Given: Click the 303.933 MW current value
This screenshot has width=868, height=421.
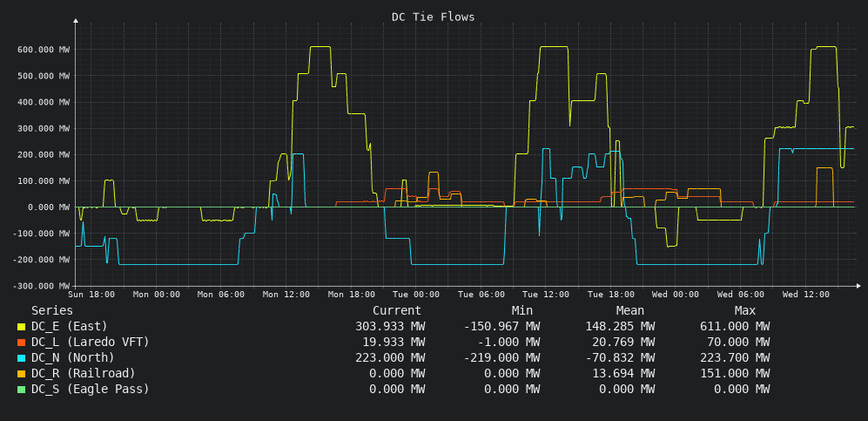Looking at the screenshot, I should [390, 326].
